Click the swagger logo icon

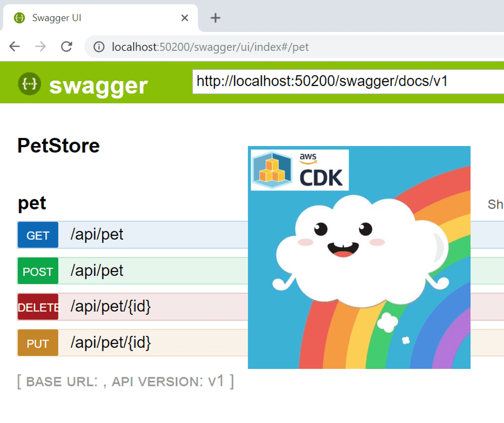click(x=29, y=84)
